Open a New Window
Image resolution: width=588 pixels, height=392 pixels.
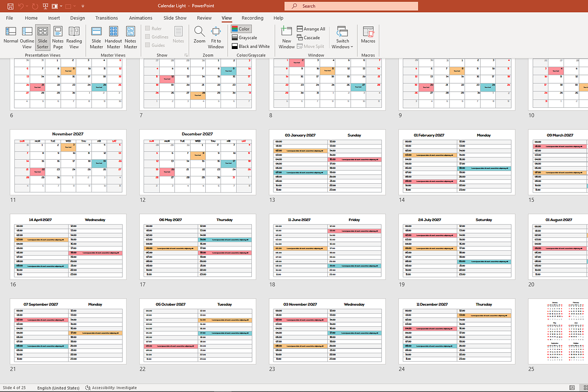tap(287, 37)
